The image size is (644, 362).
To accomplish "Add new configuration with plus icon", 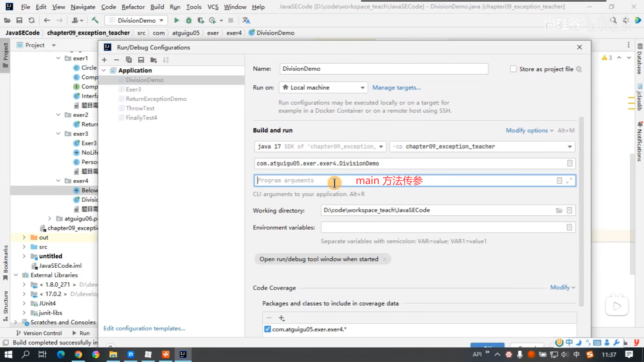I will click(104, 60).
